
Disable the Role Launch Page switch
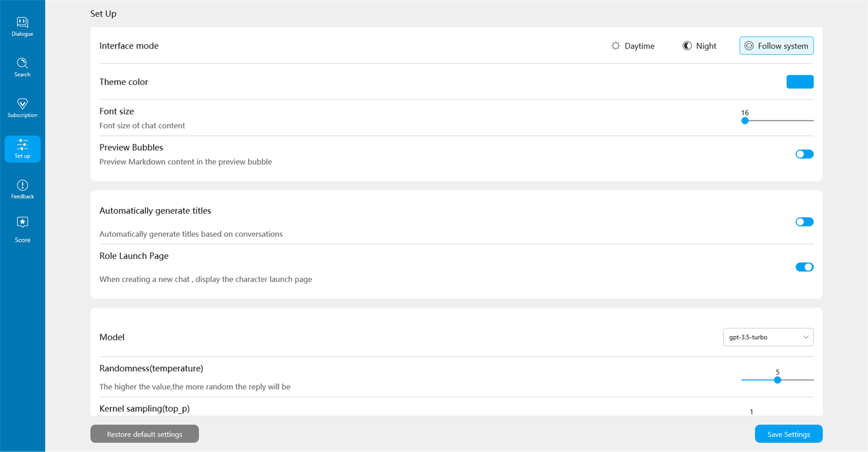pos(804,267)
